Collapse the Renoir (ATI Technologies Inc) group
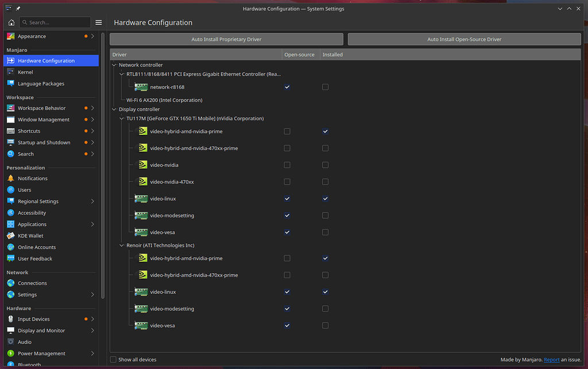 pos(121,244)
